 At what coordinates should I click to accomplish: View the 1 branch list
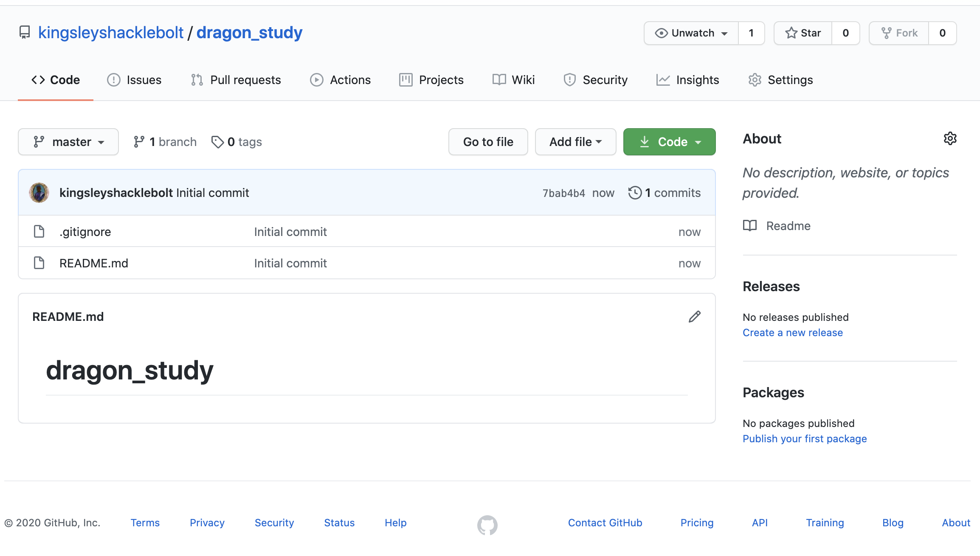point(165,142)
